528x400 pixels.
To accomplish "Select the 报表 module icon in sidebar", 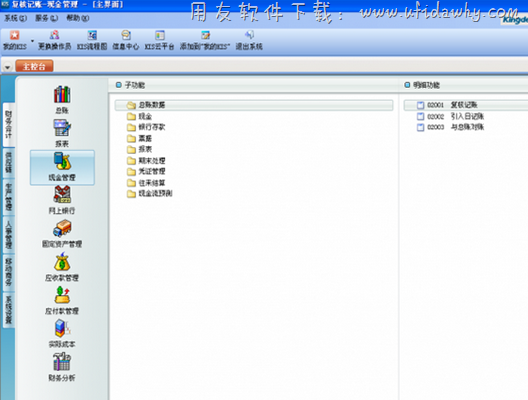I will click(62, 133).
